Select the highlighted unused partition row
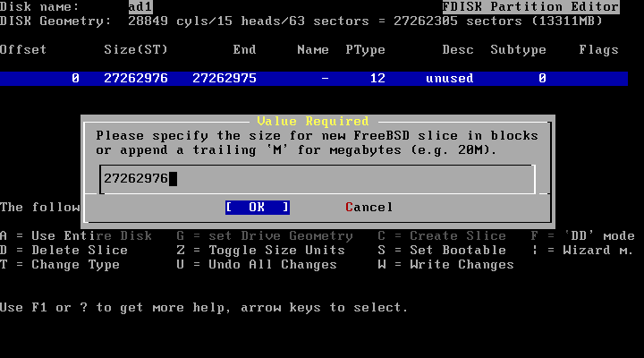 click(x=314, y=79)
